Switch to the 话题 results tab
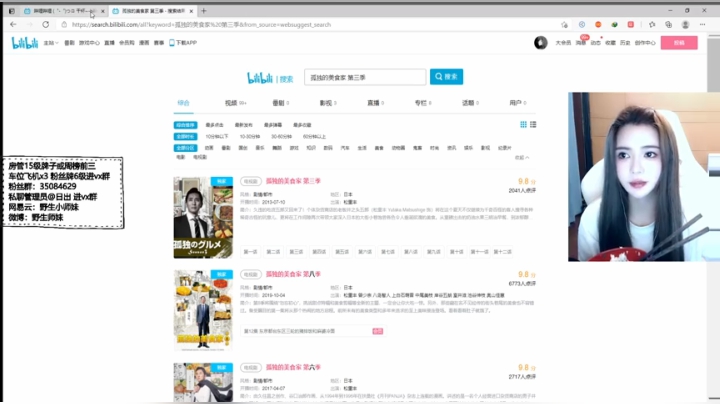720x404 pixels. 470,103
